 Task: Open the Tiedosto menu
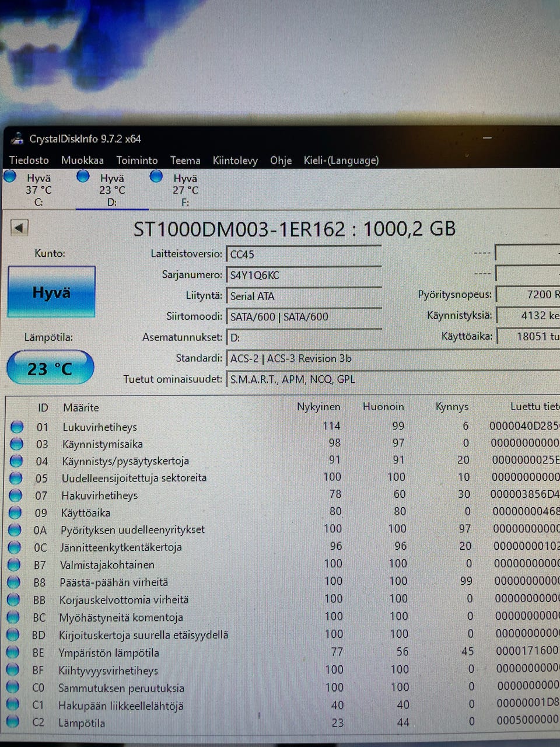click(x=29, y=160)
